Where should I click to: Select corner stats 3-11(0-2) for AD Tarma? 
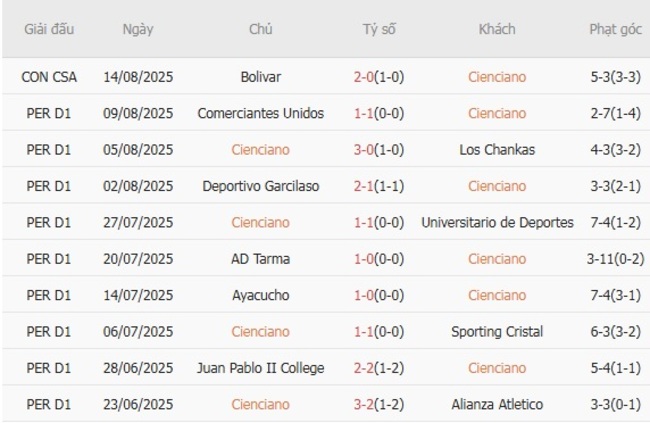point(616,259)
